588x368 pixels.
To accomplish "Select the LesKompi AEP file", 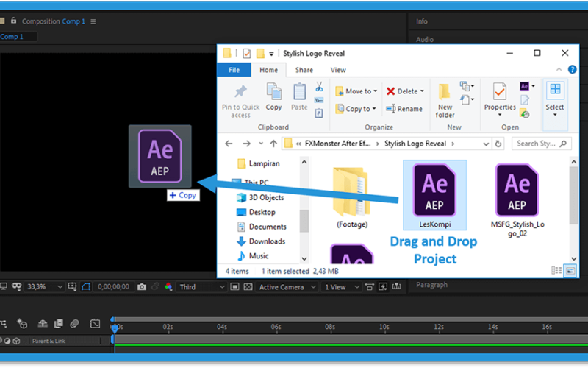I will (434, 195).
